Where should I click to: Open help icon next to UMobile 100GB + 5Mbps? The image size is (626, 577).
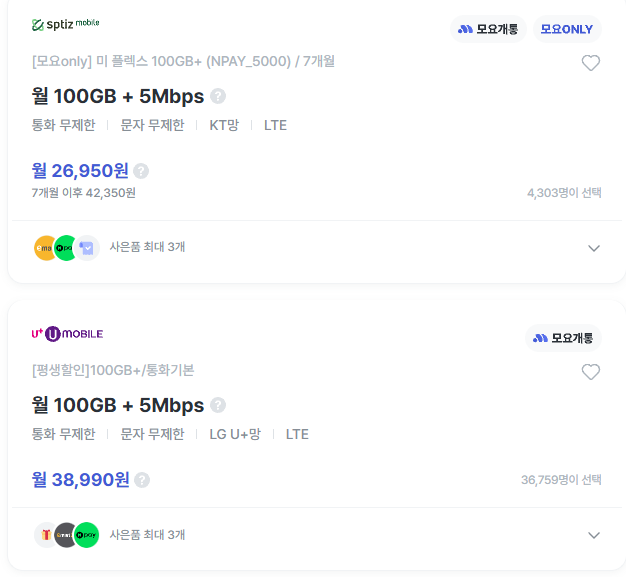point(218,405)
